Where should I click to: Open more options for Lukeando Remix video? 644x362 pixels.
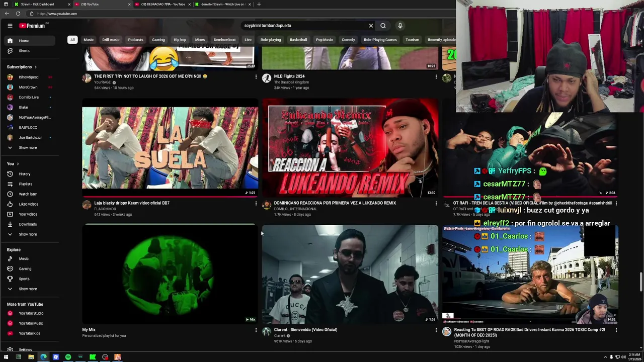click(436, 204)
